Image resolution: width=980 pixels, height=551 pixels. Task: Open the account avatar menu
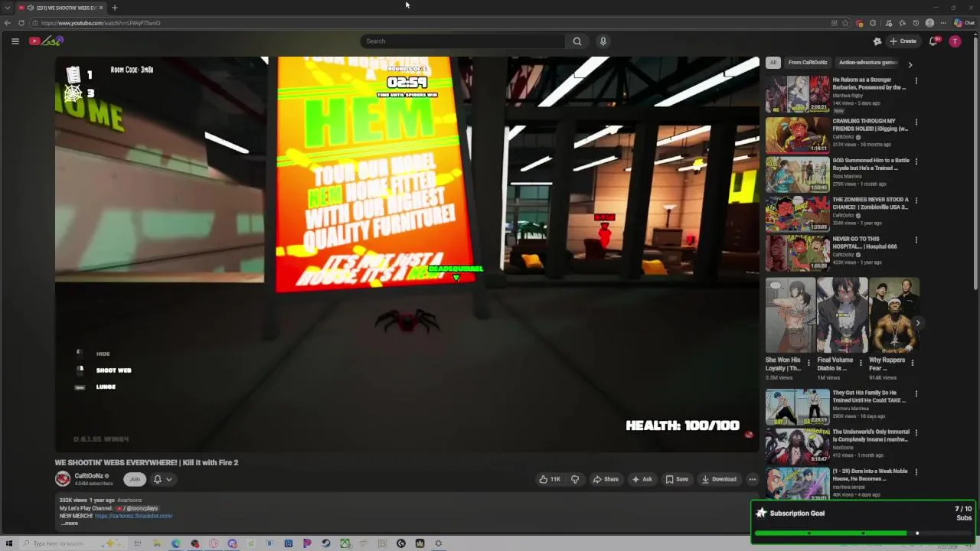point(955,41)
